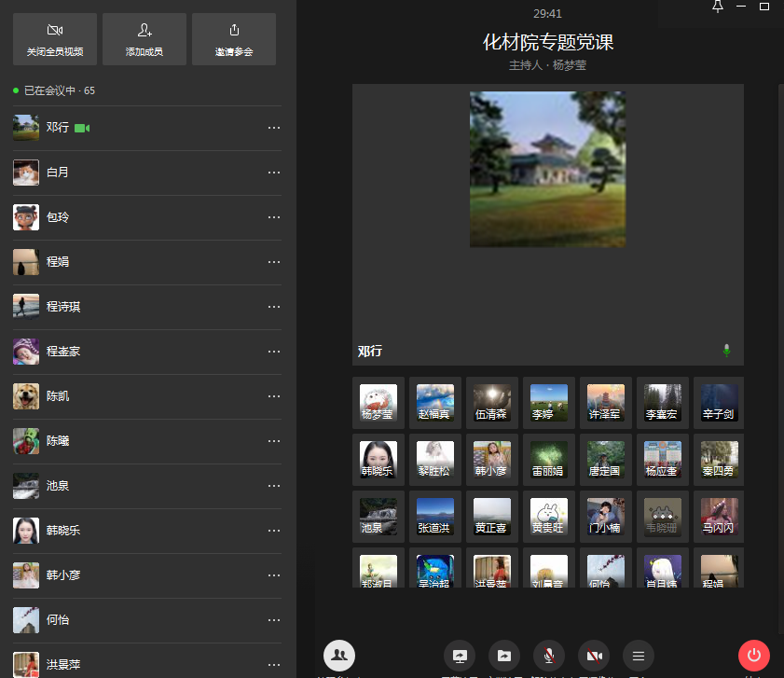
Task: Turn off all members' video (关闭全员视频)
Action: pyautogui.click(x=55, y=39)
